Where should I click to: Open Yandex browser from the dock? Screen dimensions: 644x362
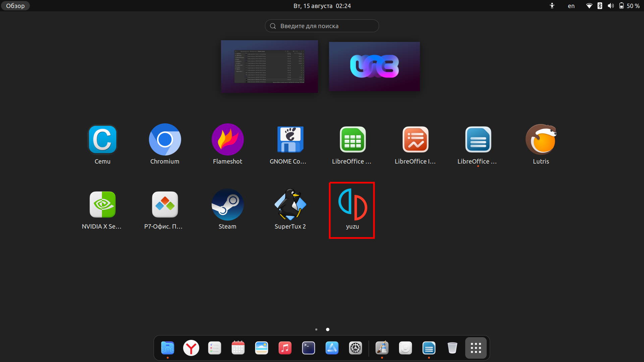[x=191, y=348]
